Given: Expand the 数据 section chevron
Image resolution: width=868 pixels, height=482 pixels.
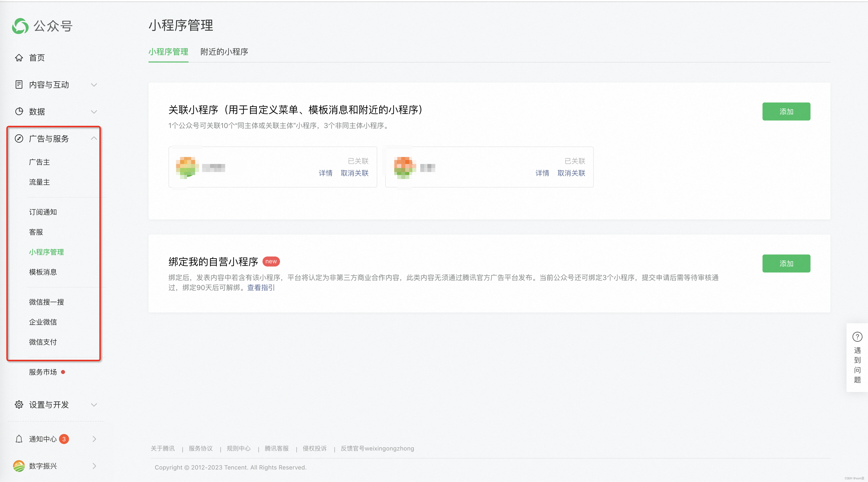Looking at the screenshot, I should pyautogui.click(x=94, y=111).
